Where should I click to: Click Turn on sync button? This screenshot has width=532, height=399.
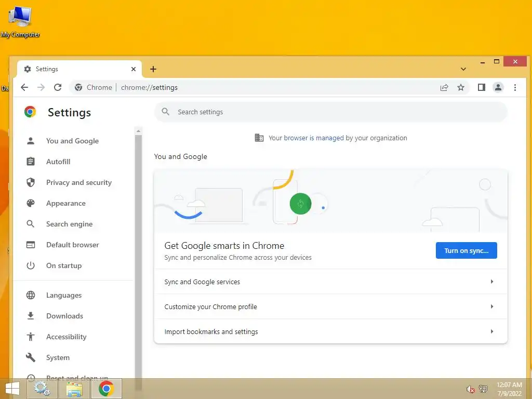click(466, 250)
